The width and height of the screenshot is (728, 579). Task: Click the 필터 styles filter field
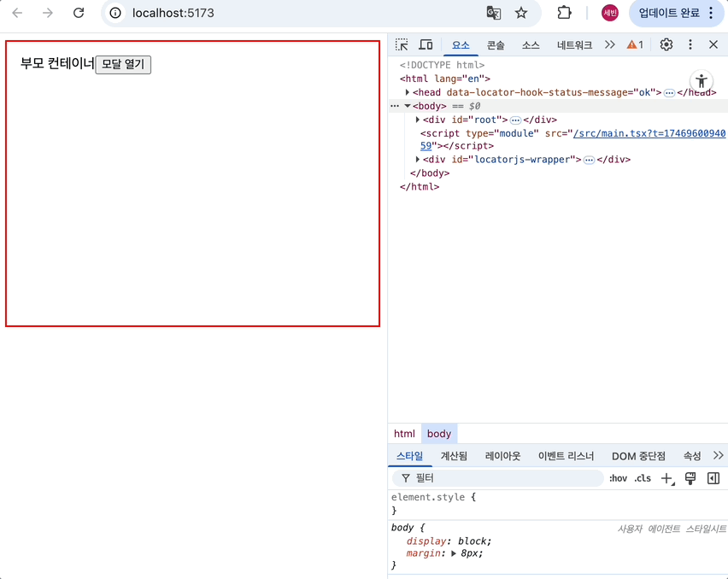(x=497, y=478)
